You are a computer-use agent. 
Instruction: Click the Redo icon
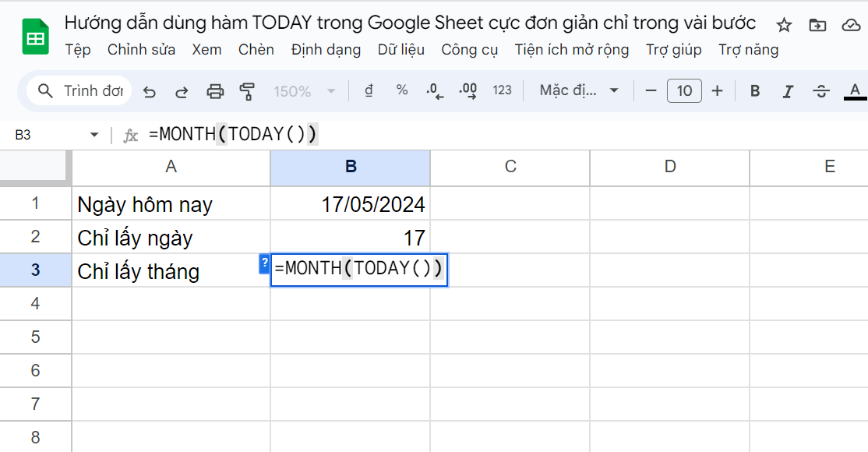tap(181, 90)
